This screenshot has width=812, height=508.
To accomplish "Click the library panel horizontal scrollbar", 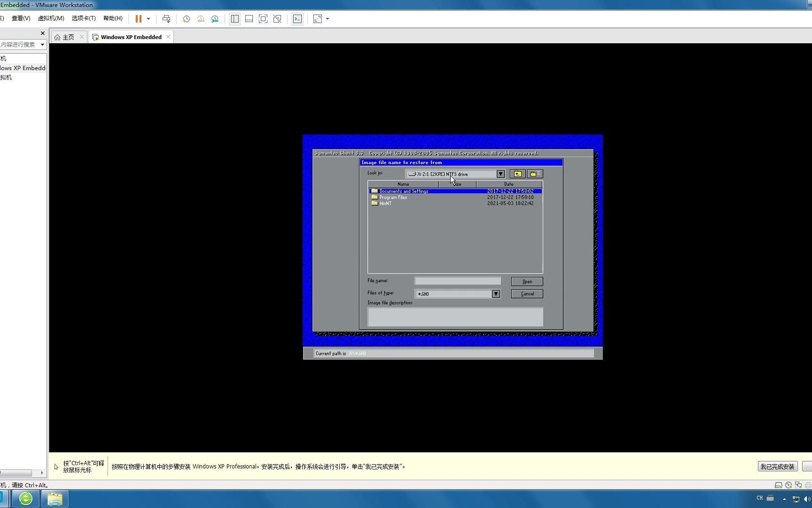I will pos(16,473).
